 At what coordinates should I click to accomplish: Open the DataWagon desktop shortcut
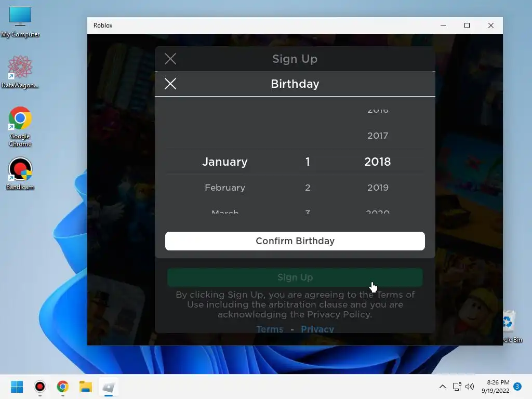20,72
